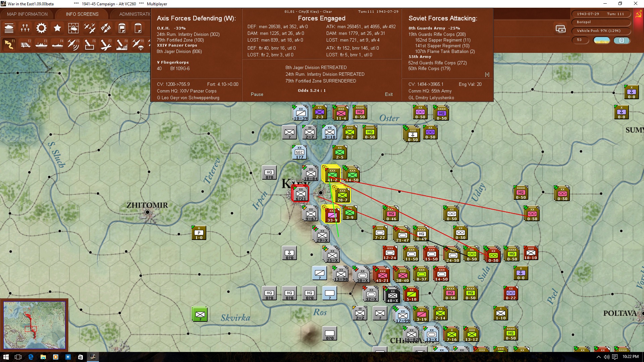This screenshot has width=644, height=362.
Task: Select Air Transport mode (F9)
Action: pyautogui.click(x=138, y=44)
